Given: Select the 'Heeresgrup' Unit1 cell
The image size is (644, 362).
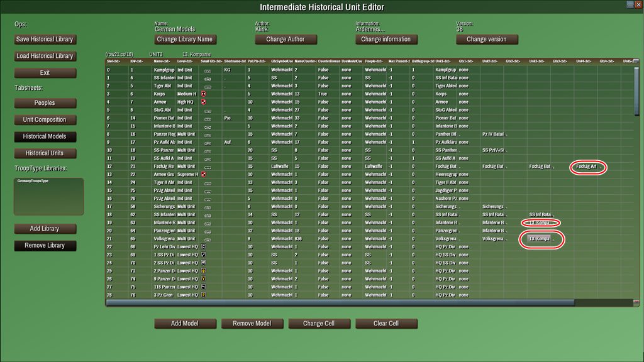Looking at the screenshot, I should [x=446, y=175].
